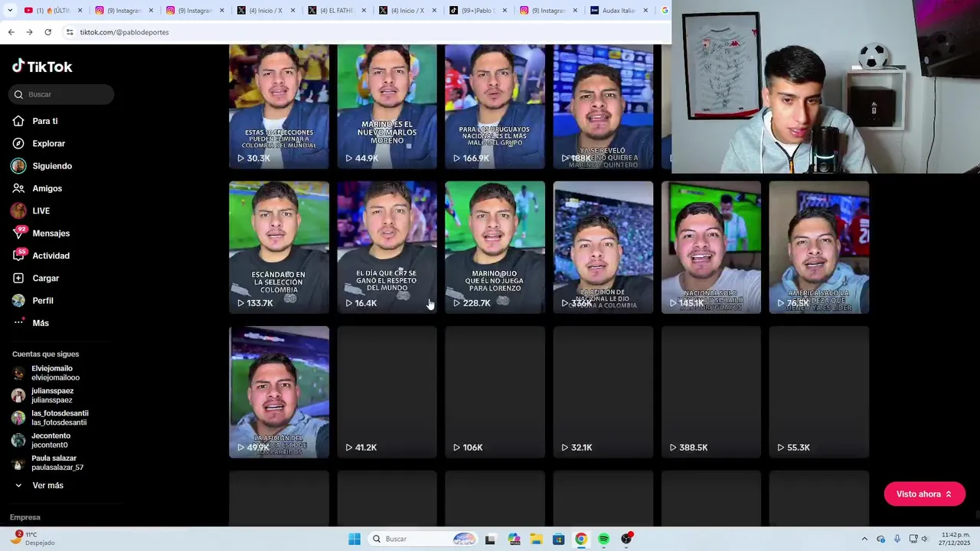Close the (99+) Pablo TikTok tab
Viewport: 980px width, 551px height.
[x=505, y=10]
